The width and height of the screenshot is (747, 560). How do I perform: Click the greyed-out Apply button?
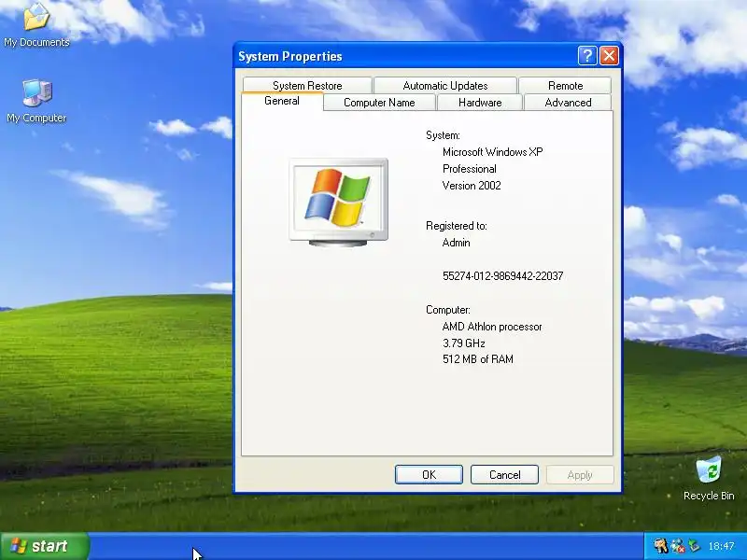click(580, 475)
